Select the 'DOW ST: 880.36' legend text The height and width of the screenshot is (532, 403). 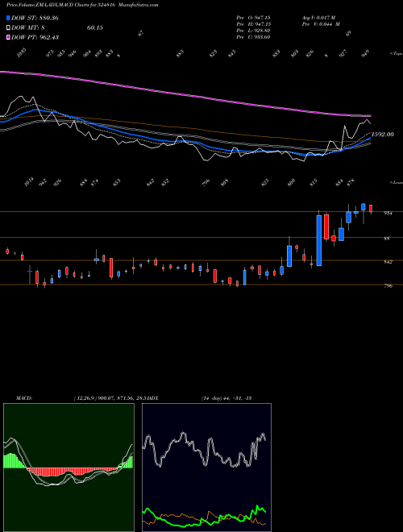tap(35, 18)
